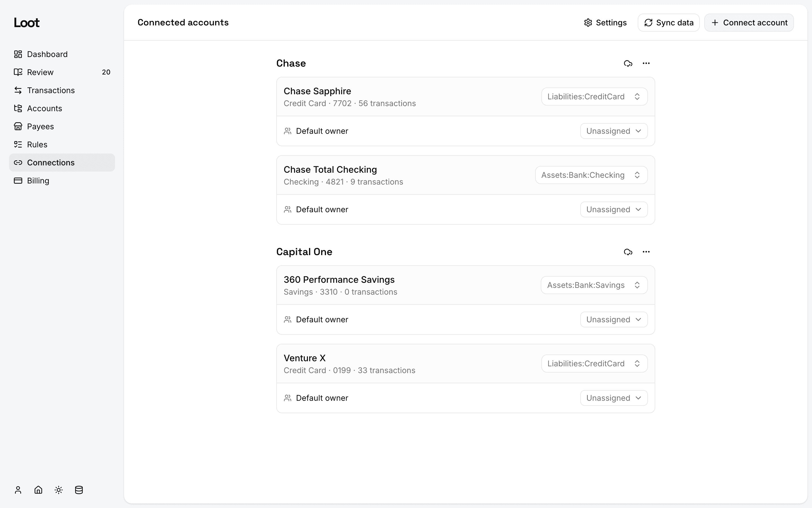
Task: Click the 360 Performance Savings account name
Action: tap(339, 279)
